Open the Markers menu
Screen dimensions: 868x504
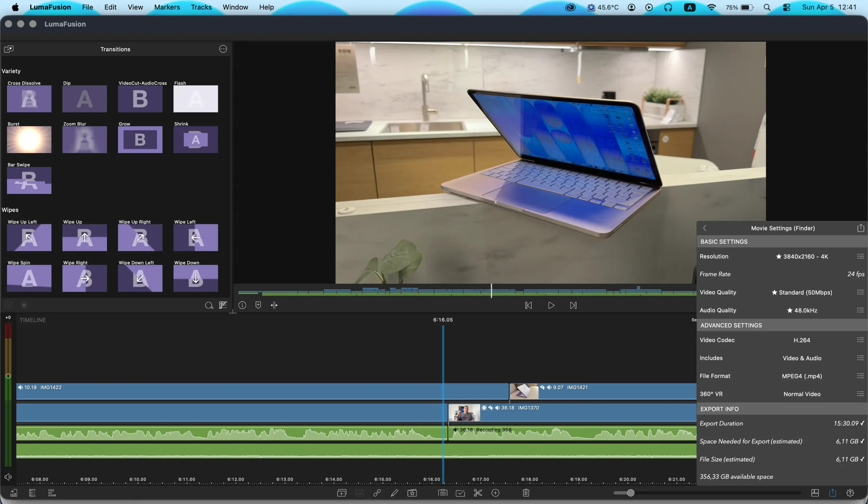click(167, 7)
